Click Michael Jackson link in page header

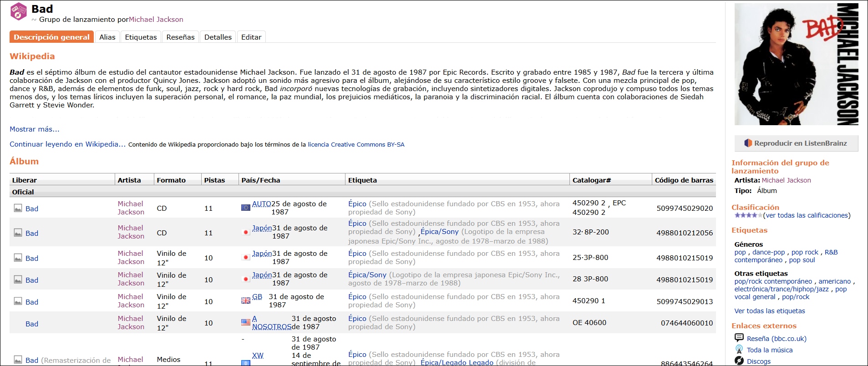156,20
